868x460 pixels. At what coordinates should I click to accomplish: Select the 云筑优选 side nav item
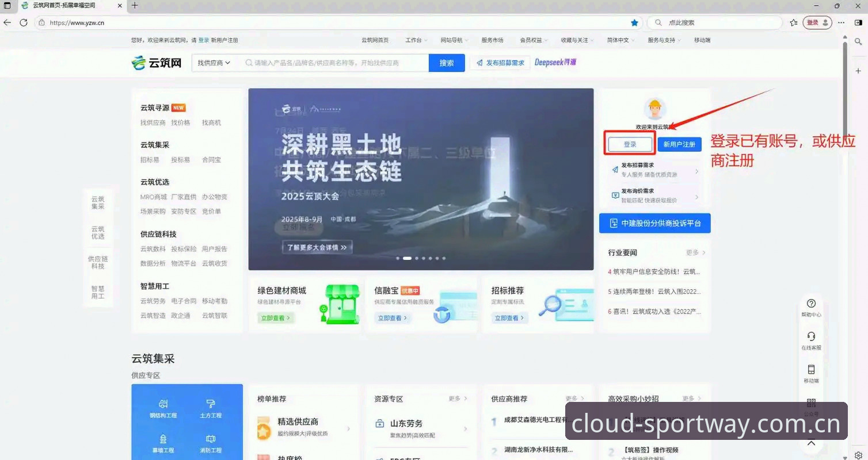click(x=98, y=232)
